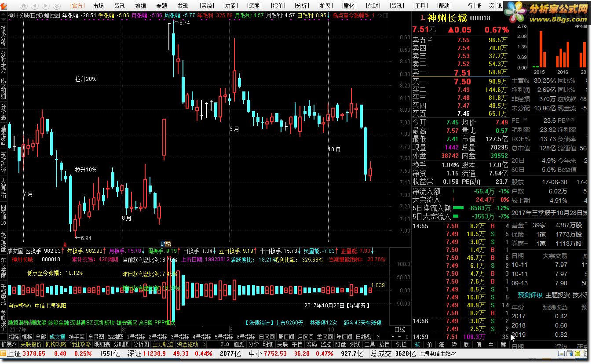Screen dimensions: 592x364
Task: Switch to the 年区间 tab
Action: click(344, 337)
